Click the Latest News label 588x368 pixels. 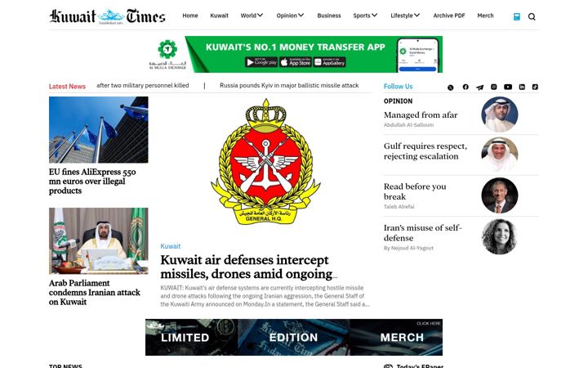(67, 87)
